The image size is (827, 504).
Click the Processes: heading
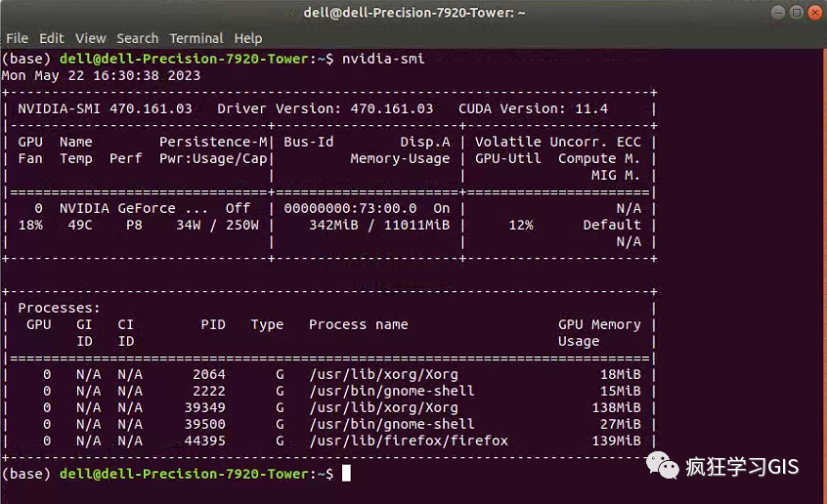[x=59, y=308]
